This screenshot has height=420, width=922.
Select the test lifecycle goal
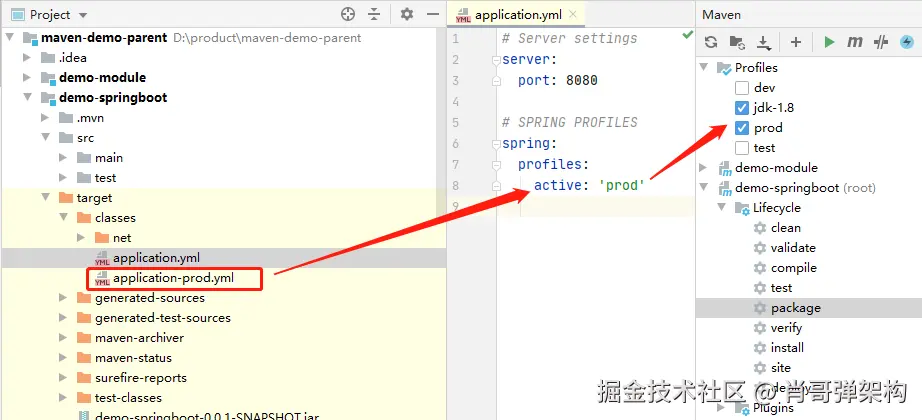(781, 288)
